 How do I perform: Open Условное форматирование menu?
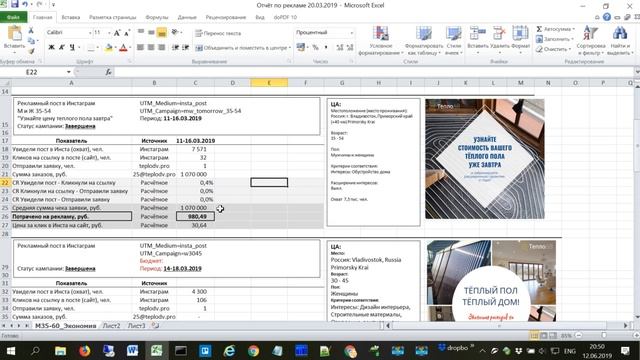point(380,40)
